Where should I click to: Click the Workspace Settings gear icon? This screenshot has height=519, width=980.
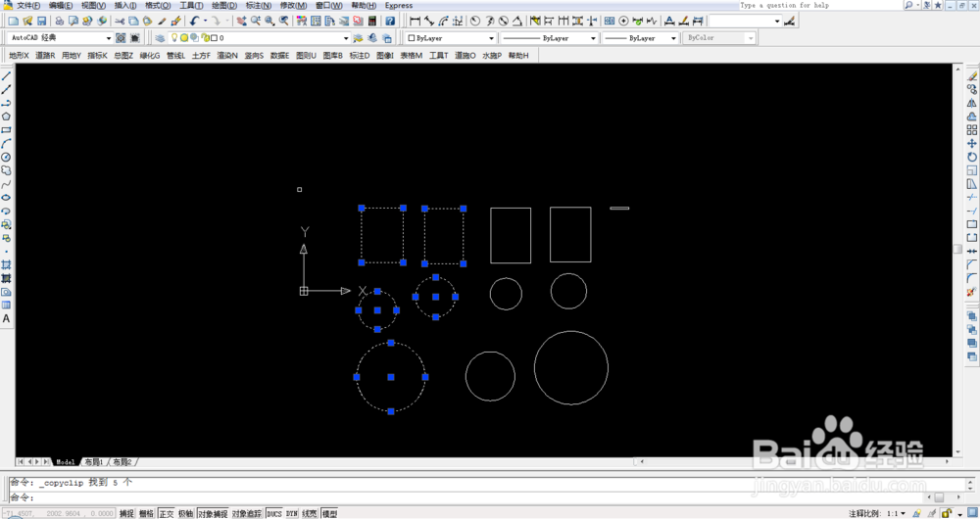click(121, 38)
